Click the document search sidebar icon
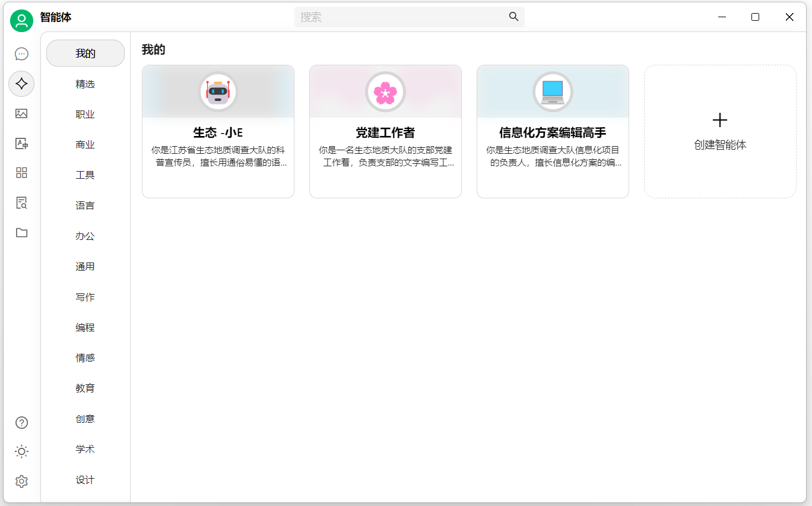 coord(21,203)
